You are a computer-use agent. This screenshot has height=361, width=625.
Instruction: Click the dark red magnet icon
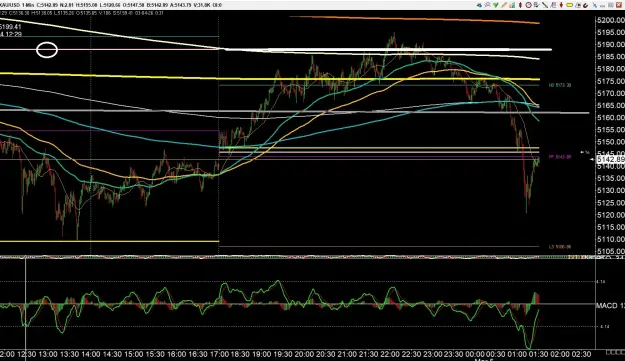pos(586,5)
